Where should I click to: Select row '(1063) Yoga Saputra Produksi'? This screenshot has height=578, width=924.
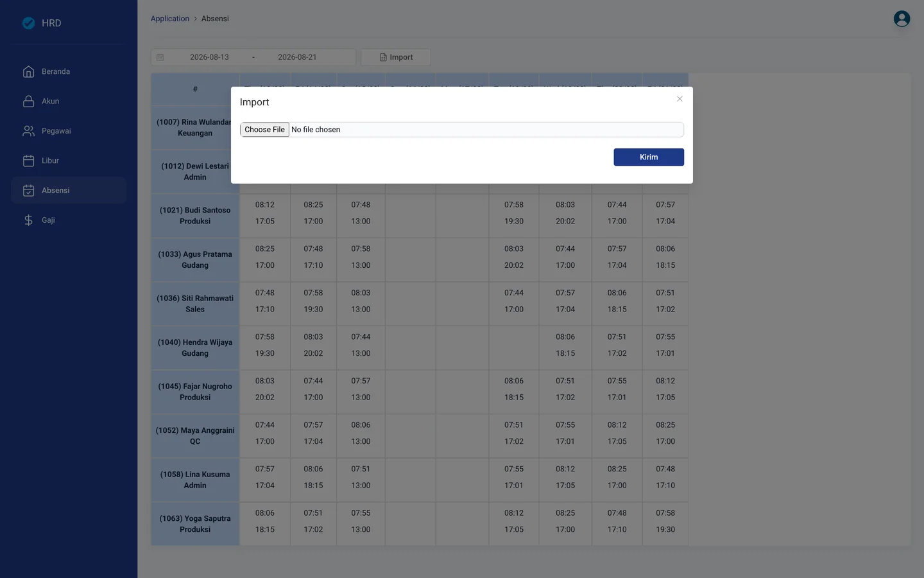[195, 524]
